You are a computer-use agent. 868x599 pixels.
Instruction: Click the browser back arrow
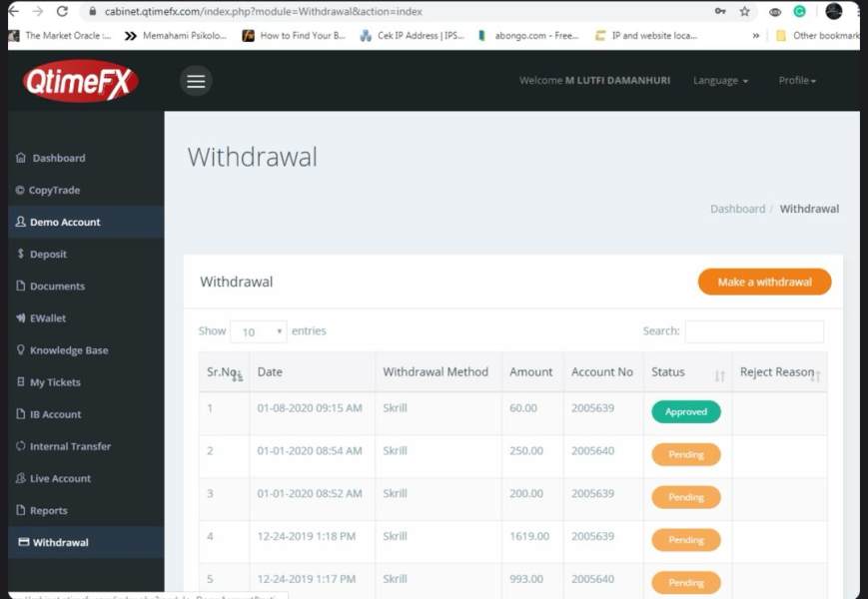point(14,11)
